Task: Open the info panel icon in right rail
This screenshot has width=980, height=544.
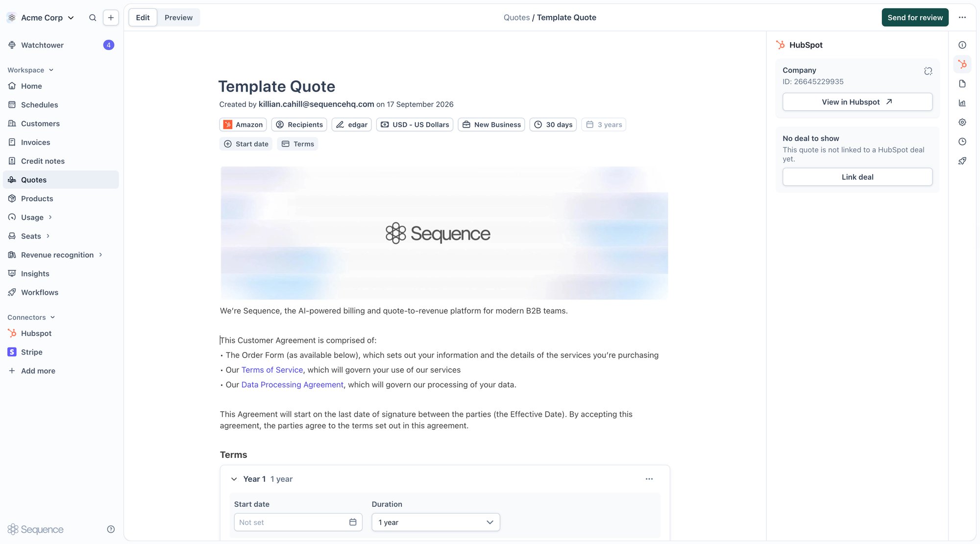Action: (x=962, y=45)
